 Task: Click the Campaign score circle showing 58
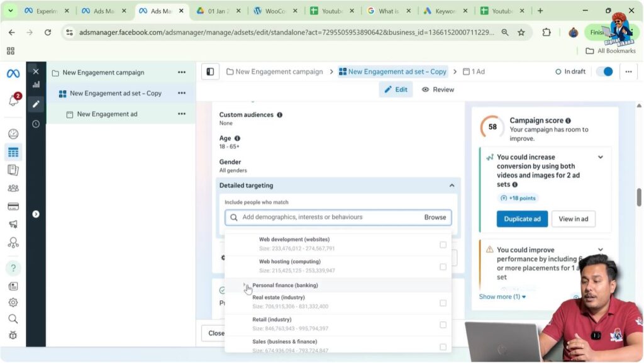[491, 127]
